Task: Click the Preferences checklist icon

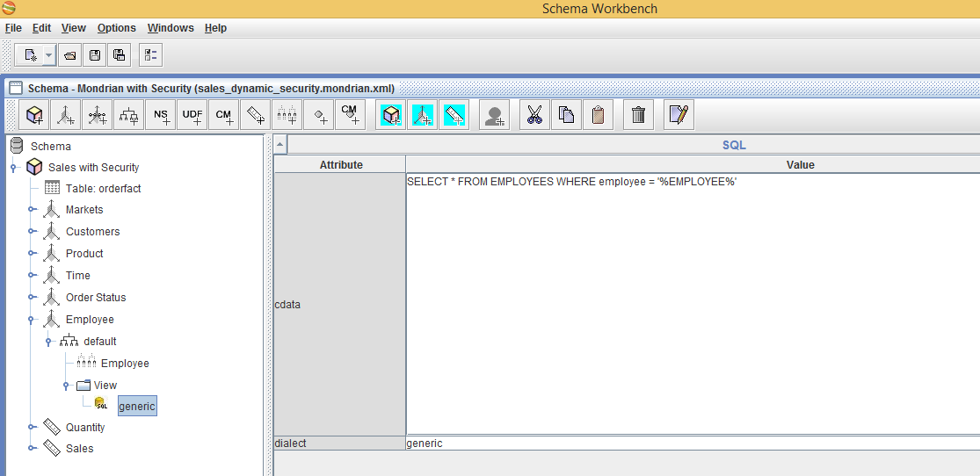Action: point(150,55)
